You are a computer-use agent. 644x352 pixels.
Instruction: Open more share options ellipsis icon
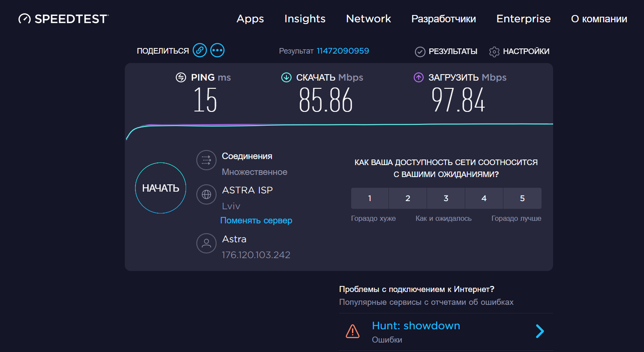217,51
